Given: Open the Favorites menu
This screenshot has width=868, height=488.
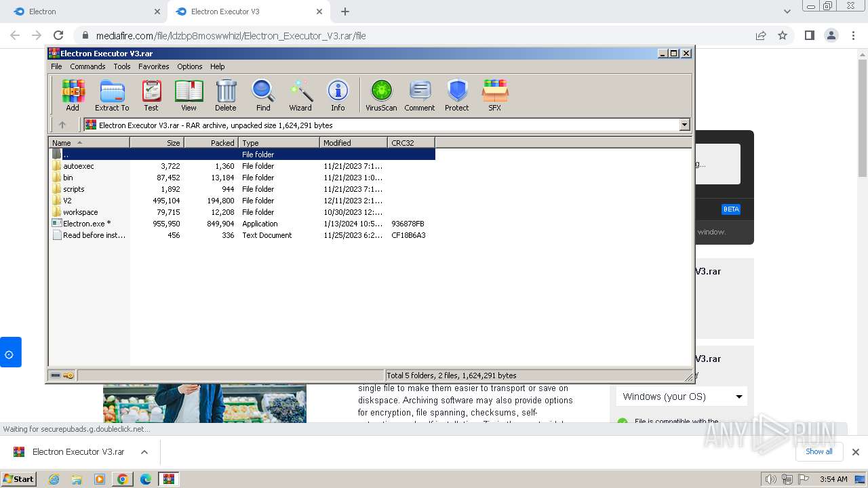Looking at the screenshot, I should (154, 66).
